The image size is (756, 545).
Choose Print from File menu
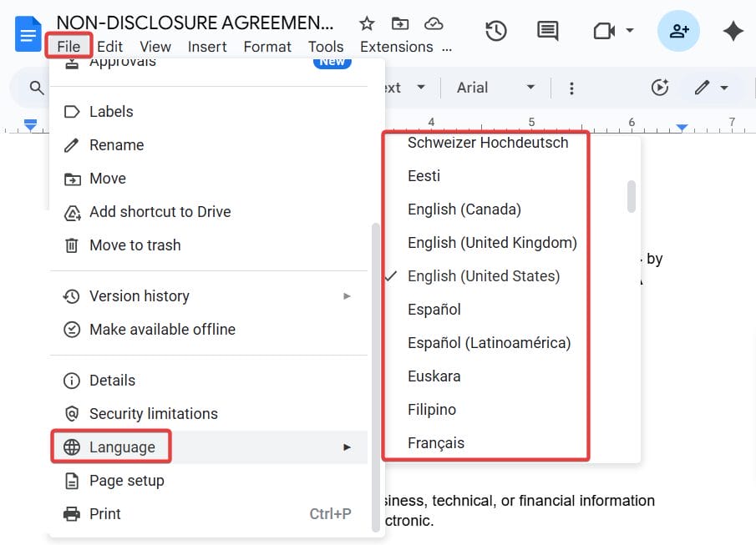tap(209, 514)
